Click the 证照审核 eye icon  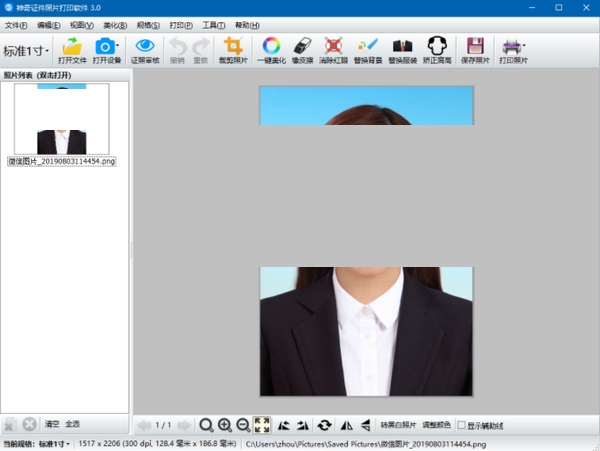[x=144, y=47]
